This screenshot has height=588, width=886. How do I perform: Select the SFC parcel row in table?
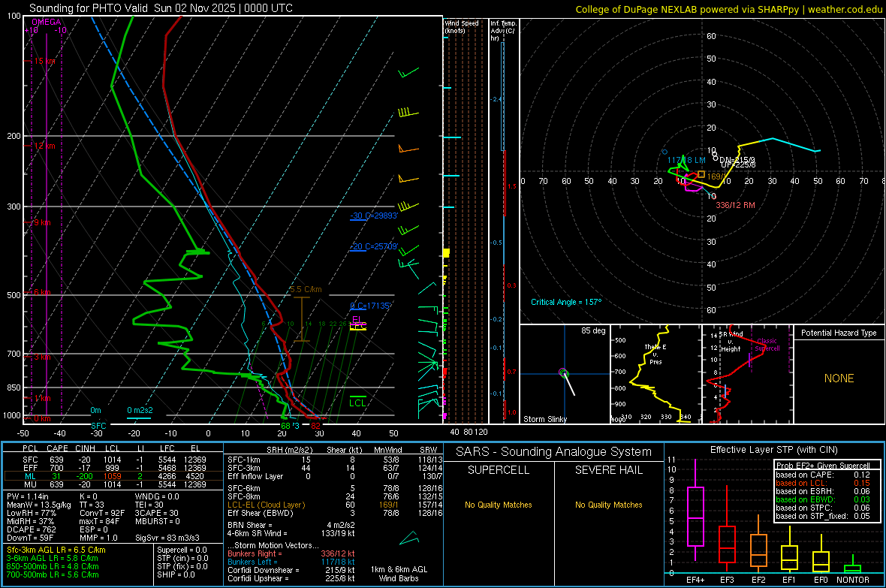click(x=114, y=460)
